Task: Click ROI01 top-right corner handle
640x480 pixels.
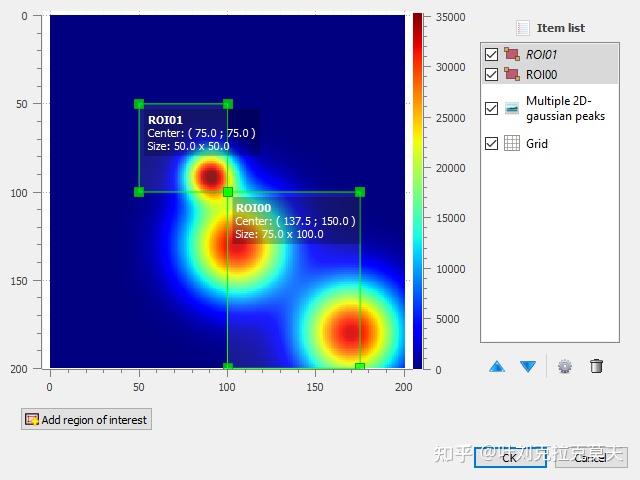Action: (x=228, y=104)
